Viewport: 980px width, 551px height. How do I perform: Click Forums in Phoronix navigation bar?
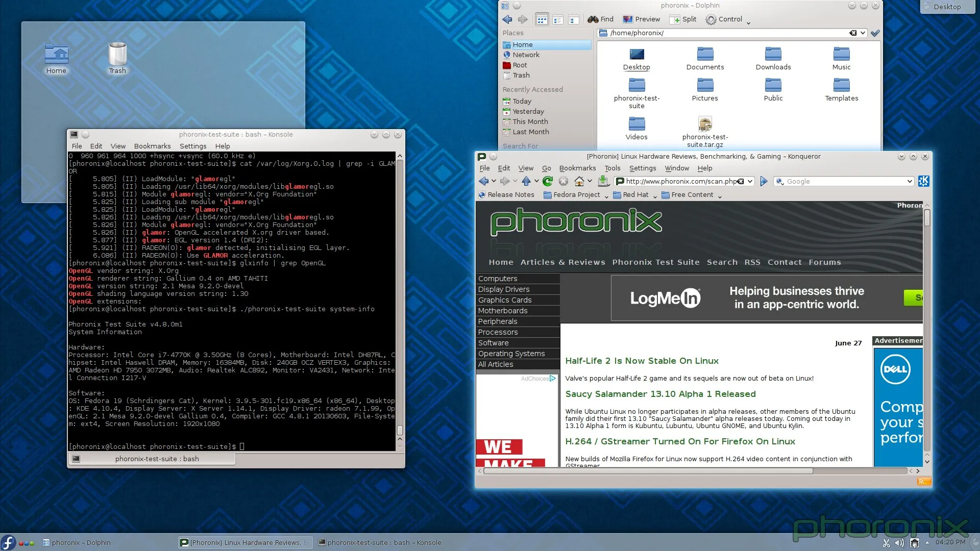[824, 262]
